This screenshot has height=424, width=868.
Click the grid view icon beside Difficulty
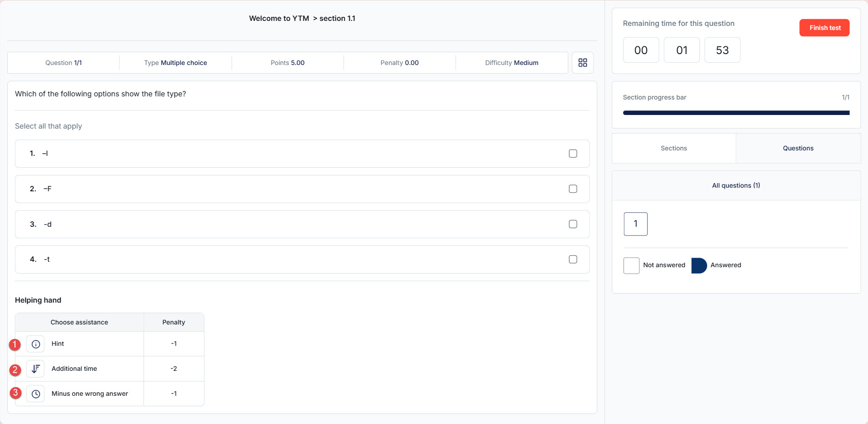[x=583, y=63]
